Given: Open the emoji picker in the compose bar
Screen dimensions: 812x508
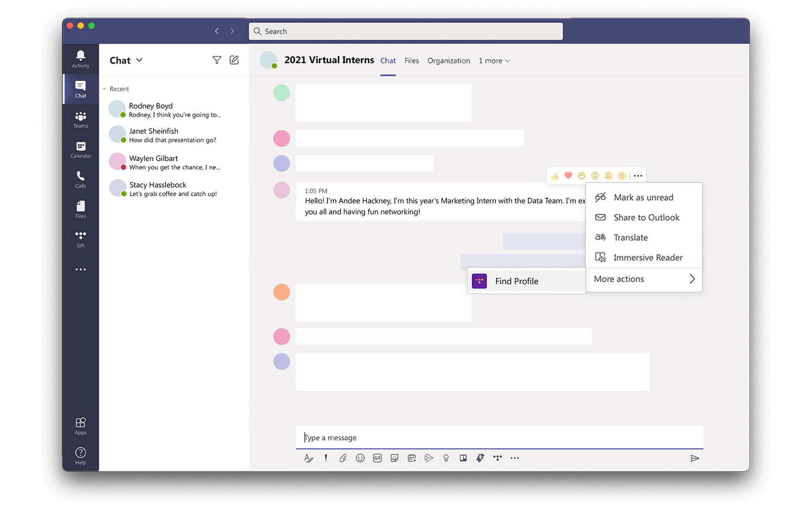Looking at the screenshot, I should click(360, 458).
